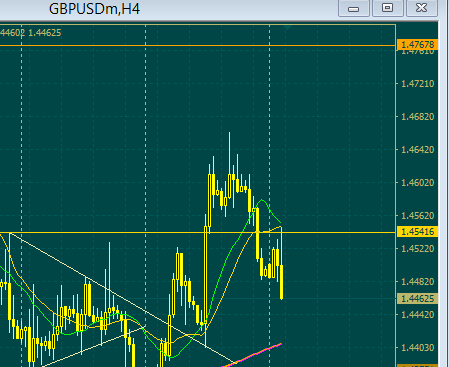Select the yellow 1.45416 price level tag
This screenshot has height=367, width=449.
(x=417, y=232)
